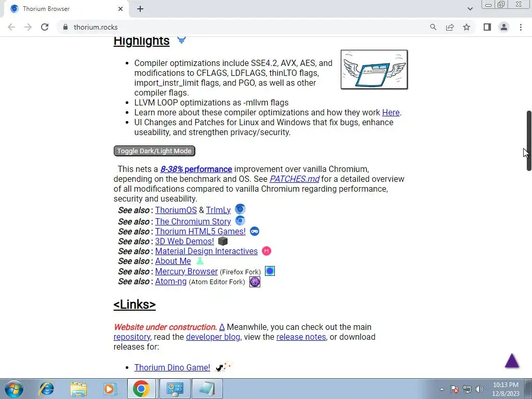
Task: Select the Thorium Browser tab
Action: [x=66, y=9]
